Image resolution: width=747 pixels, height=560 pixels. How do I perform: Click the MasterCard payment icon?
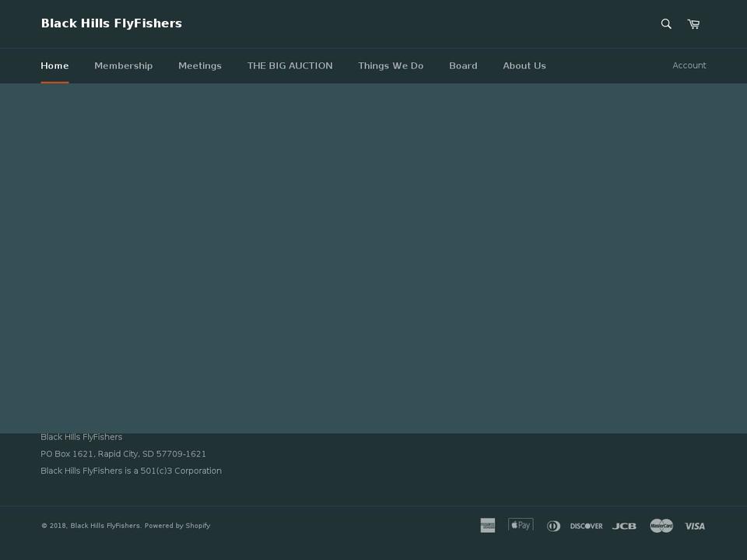click(x=661, y=526)
